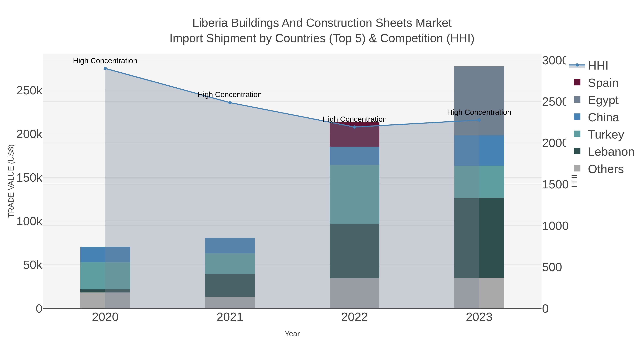This screenshot has width=644, height=362.
Task: Click High Concentration label above 2023
Action: 479,112
